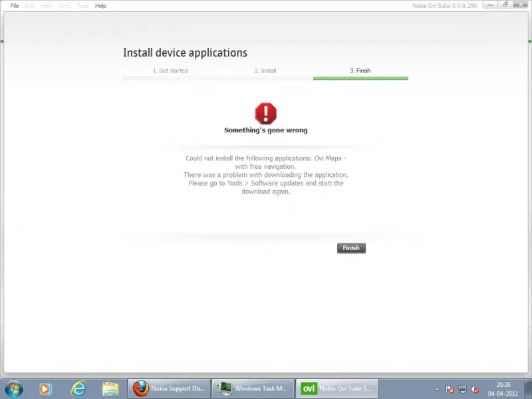Open the network tray icon
The height and width of the screenshot is (399, 532).
462,390
